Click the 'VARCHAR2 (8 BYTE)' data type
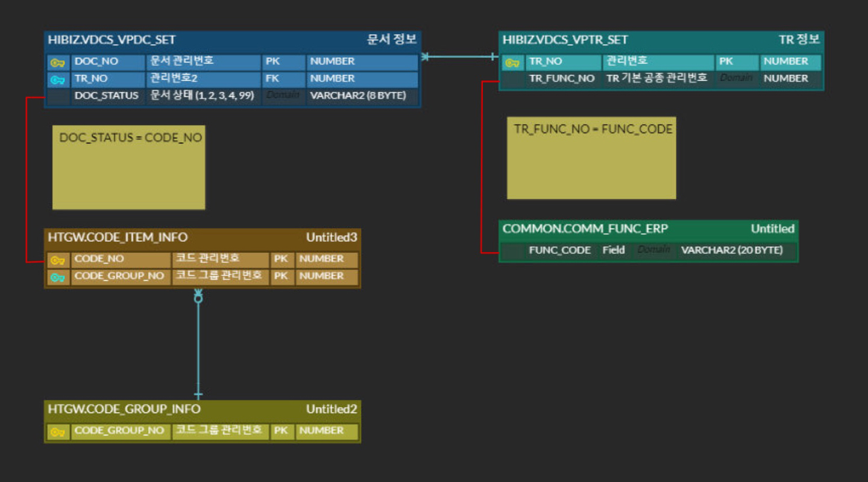868x482 pixels. pyautogui.click(x=358, y=95)
